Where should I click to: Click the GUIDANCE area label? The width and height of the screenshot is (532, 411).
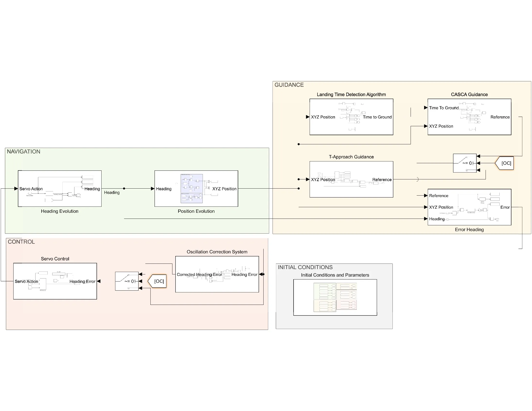click(289, 85)
